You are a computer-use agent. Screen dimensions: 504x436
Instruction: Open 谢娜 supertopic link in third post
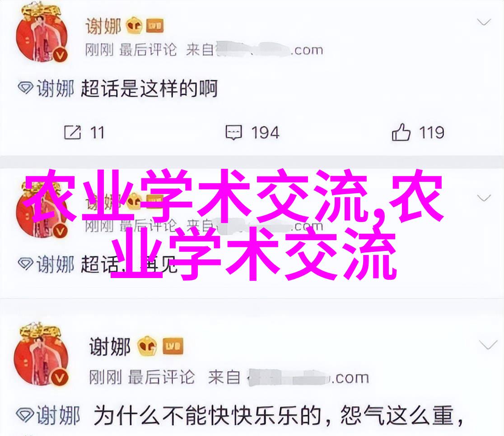point(58,415)
